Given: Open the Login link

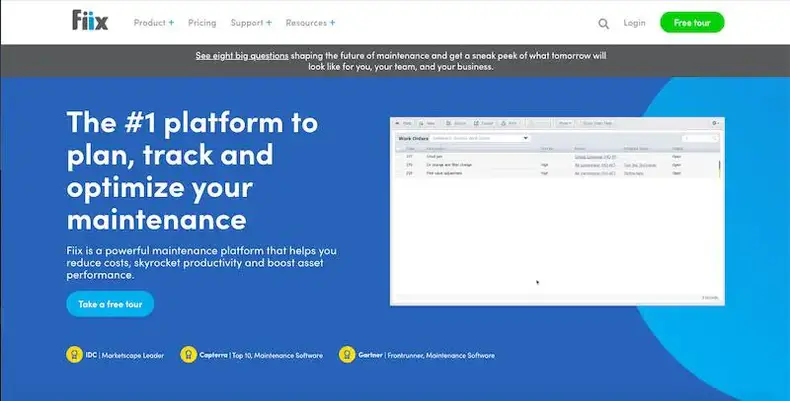Looking at the screenshot, I should click(634, 23).
